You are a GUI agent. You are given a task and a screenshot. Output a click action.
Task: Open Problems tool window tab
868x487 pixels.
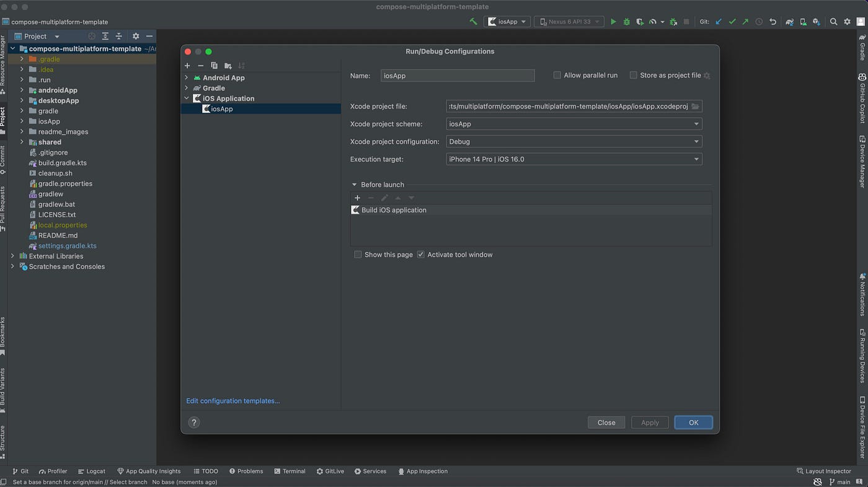pyautogui.click(x=246, y=472)
